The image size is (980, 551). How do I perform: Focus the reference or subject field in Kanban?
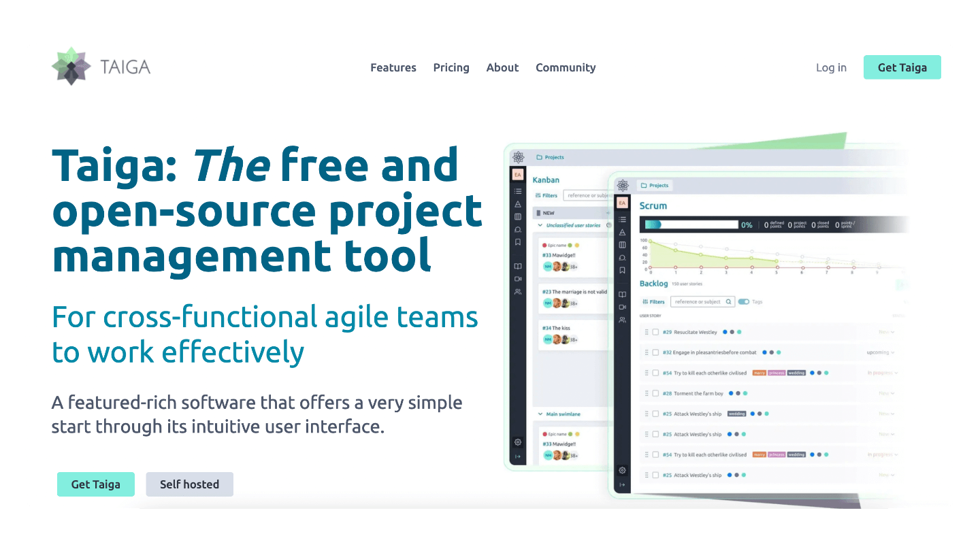tap(585, 195)
